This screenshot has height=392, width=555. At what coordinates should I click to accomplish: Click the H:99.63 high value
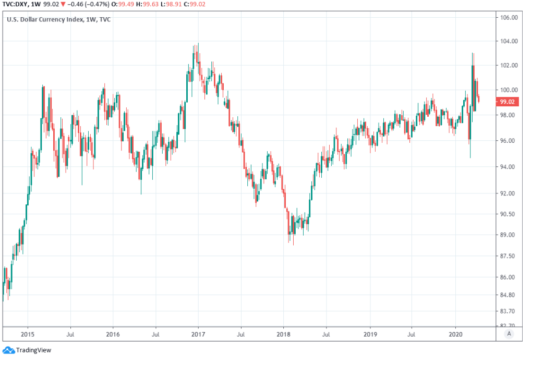[x=147, y=4]
